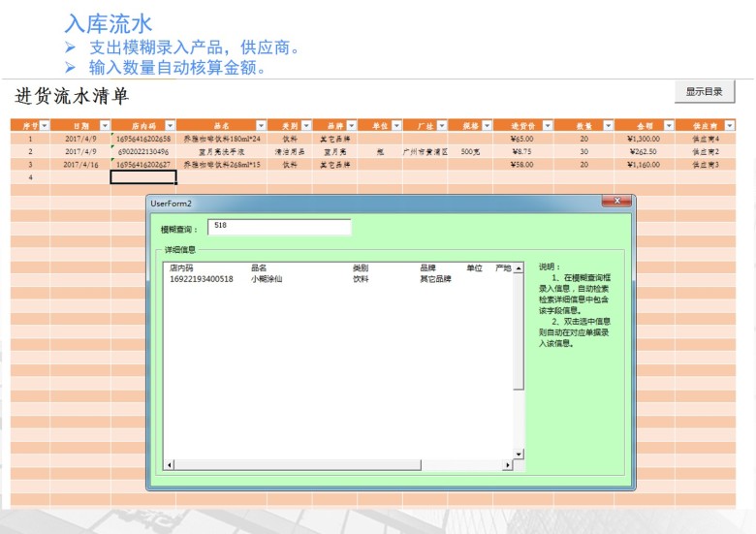Open the 供应商 column filter dropdown
The width and height of the screenshot is (756, 534).
click(730, 126)
